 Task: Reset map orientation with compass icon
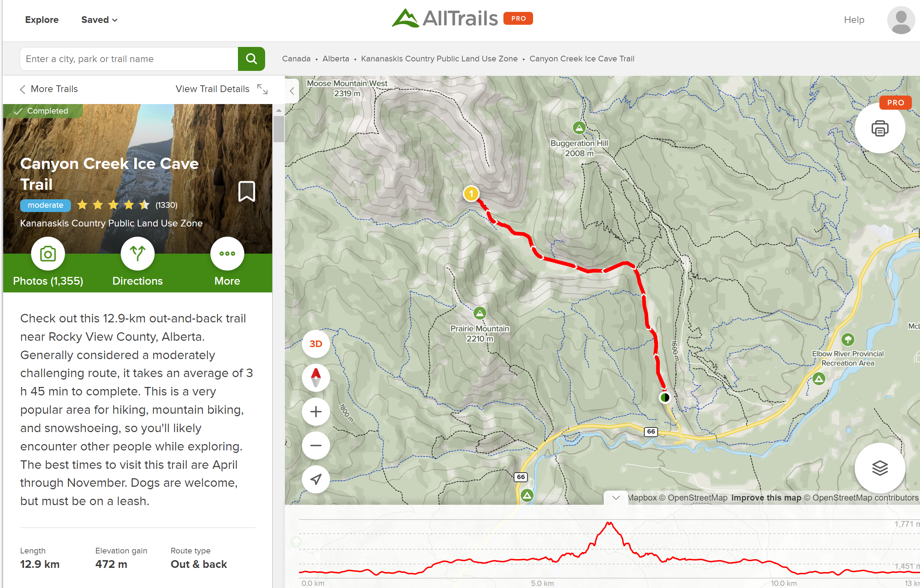pyautogui.click(x=316, y=378)
